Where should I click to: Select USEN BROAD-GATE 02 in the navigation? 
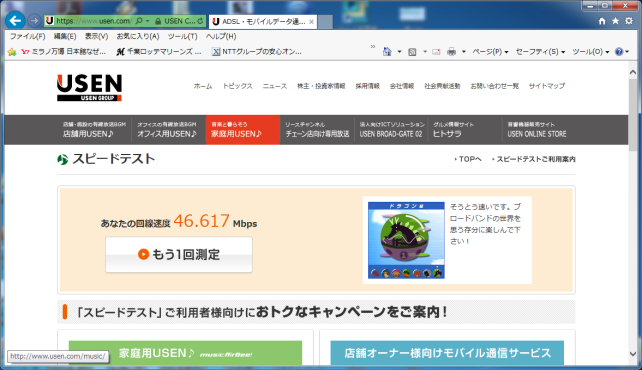pos(391,130)
